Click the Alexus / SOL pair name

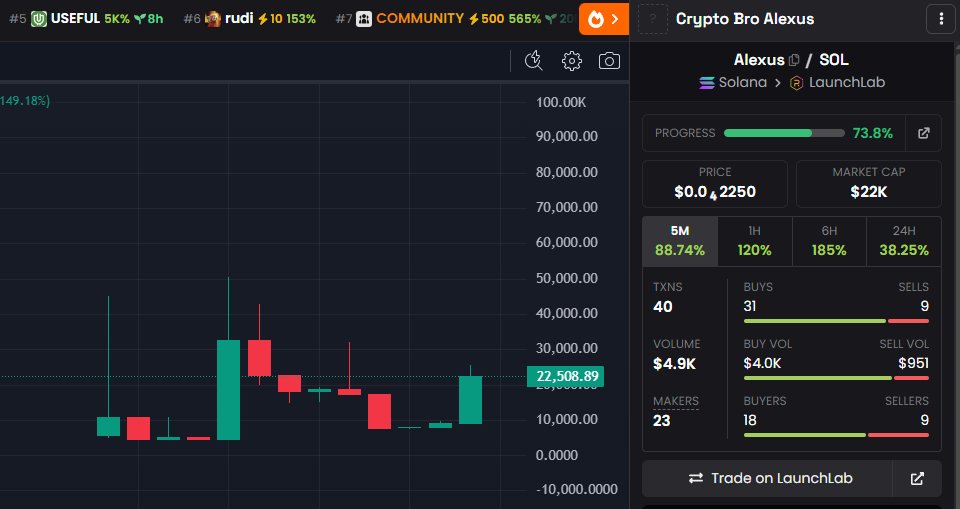(791, 60)
